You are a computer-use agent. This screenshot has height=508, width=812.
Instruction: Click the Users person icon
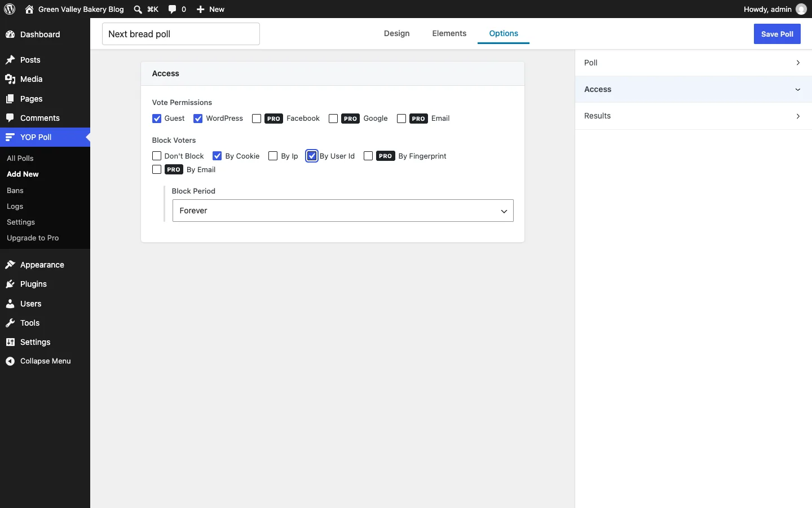[10, 304]
